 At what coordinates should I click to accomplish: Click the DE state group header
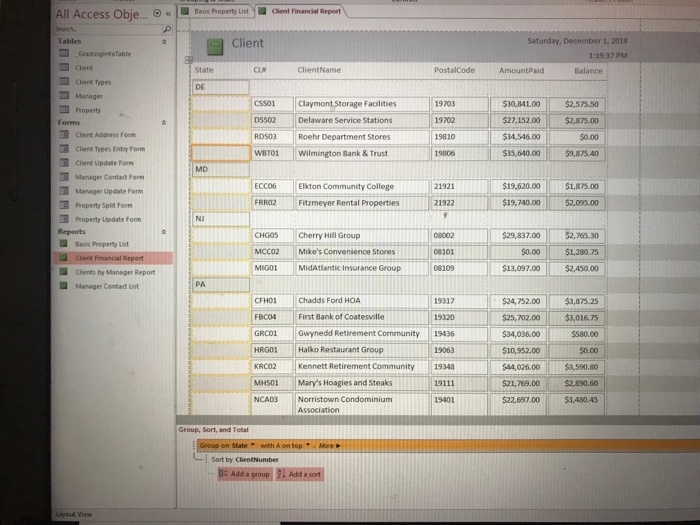click(221, 87)
